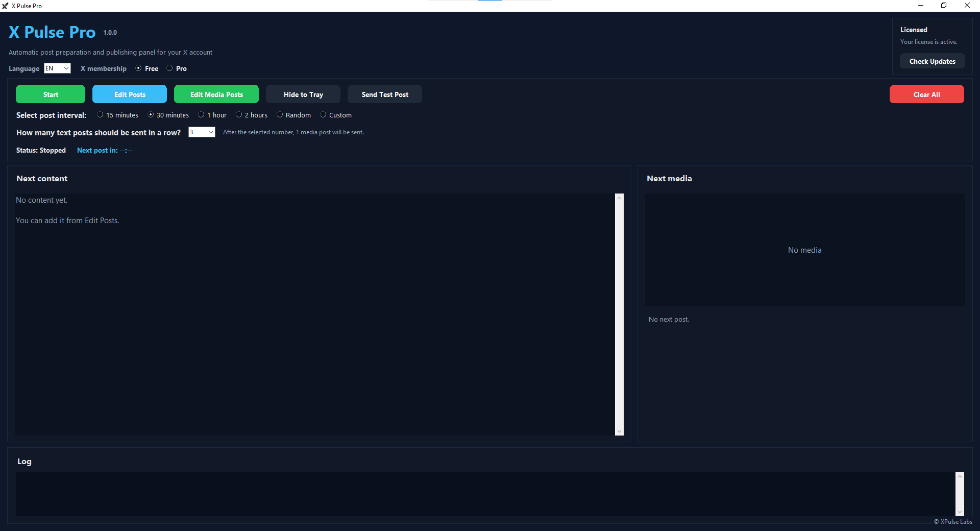Open the text posts in a row dropdown
980x531 pixels.
tap(202, 132)
